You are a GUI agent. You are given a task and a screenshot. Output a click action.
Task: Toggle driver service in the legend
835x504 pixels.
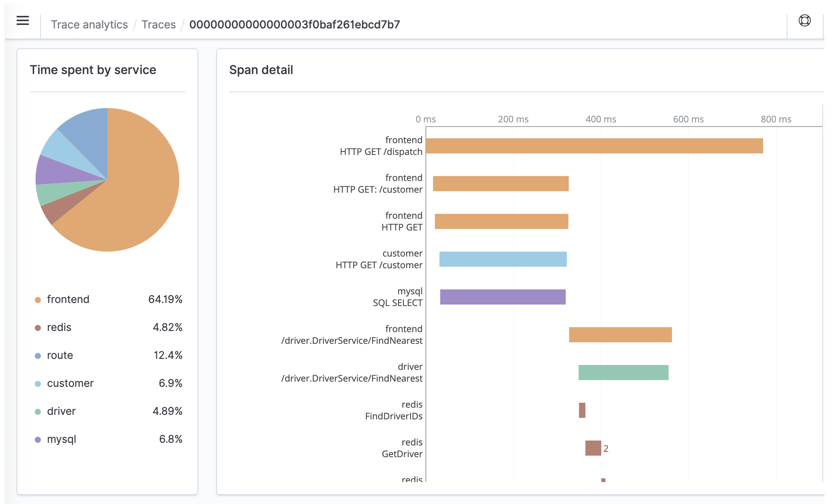(x=61, y=411)
